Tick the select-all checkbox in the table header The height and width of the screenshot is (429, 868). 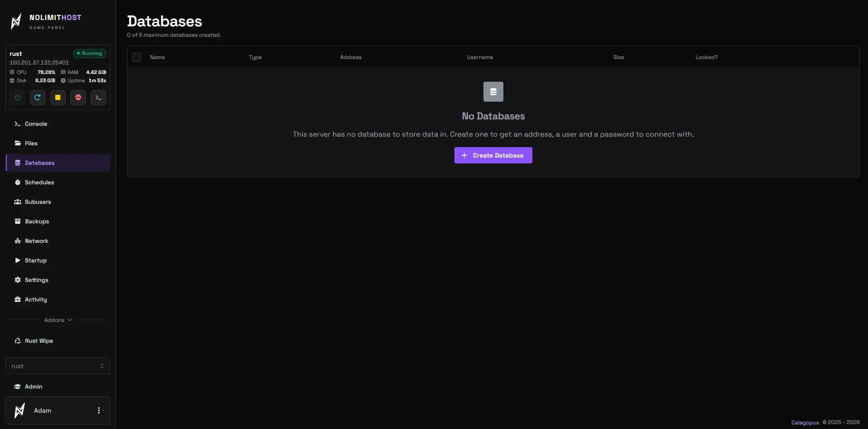pos(137,57)
